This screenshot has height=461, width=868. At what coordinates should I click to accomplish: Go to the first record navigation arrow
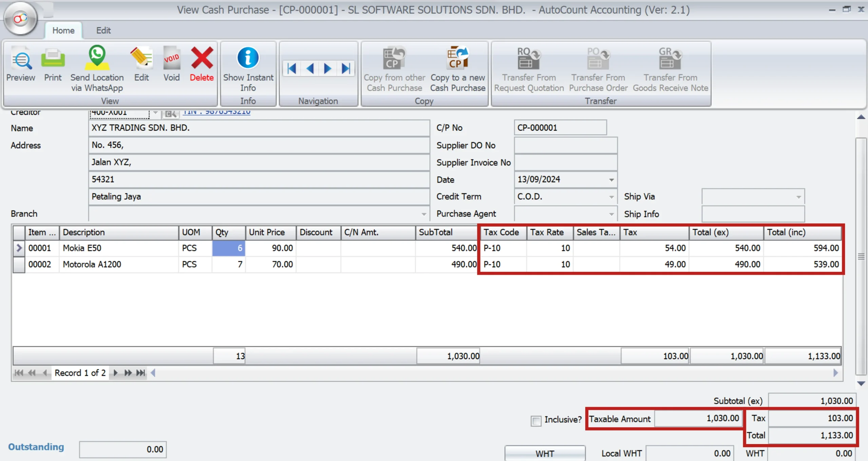[x=292, y=69]
